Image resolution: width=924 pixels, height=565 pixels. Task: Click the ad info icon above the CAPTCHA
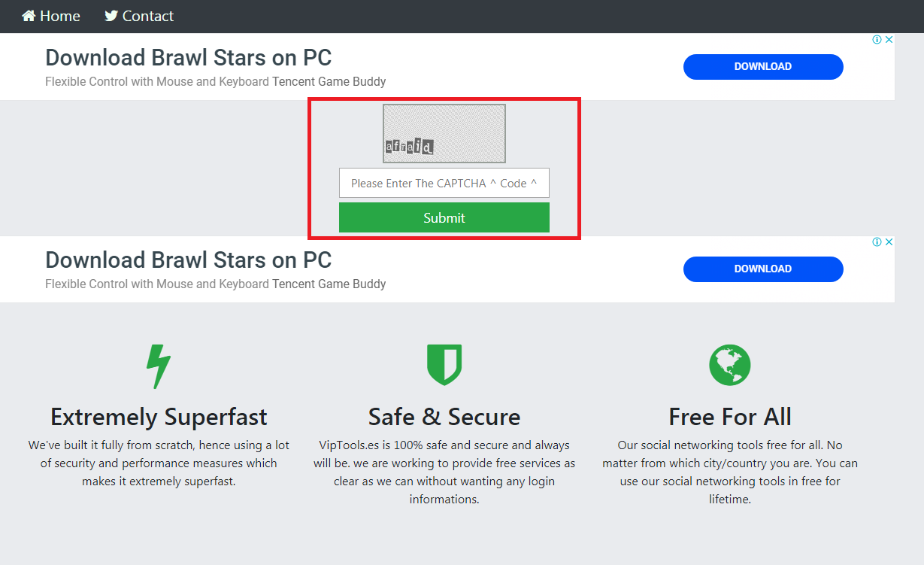click(877, 40)
